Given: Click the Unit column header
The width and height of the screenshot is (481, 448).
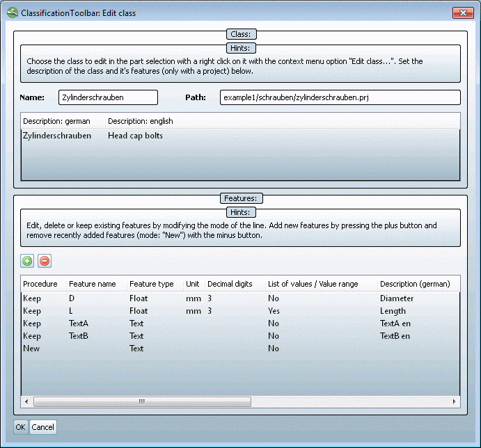Looking at the screenshot, I should tap(194, 284).
